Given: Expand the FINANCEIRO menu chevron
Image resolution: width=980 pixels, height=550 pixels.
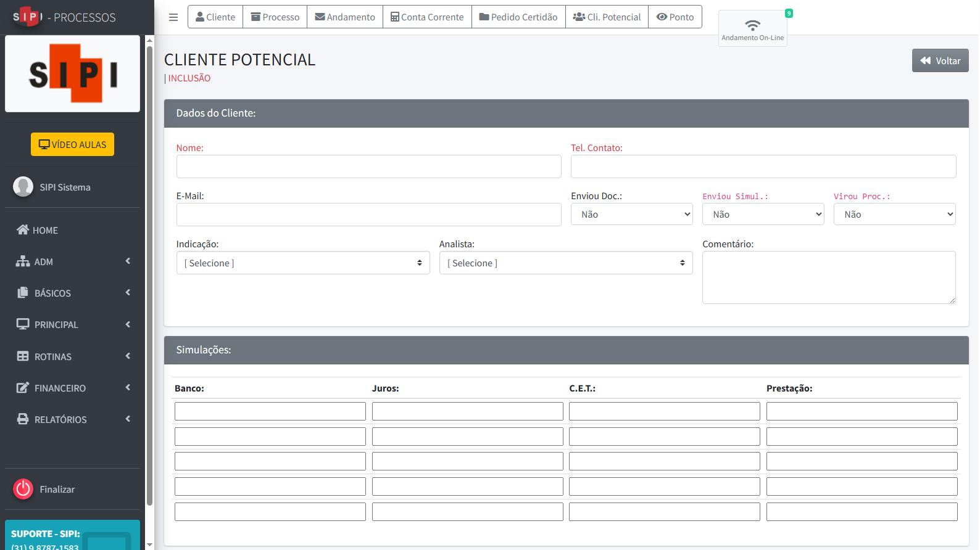Looking at the screenshot, I should pos(128,387).
